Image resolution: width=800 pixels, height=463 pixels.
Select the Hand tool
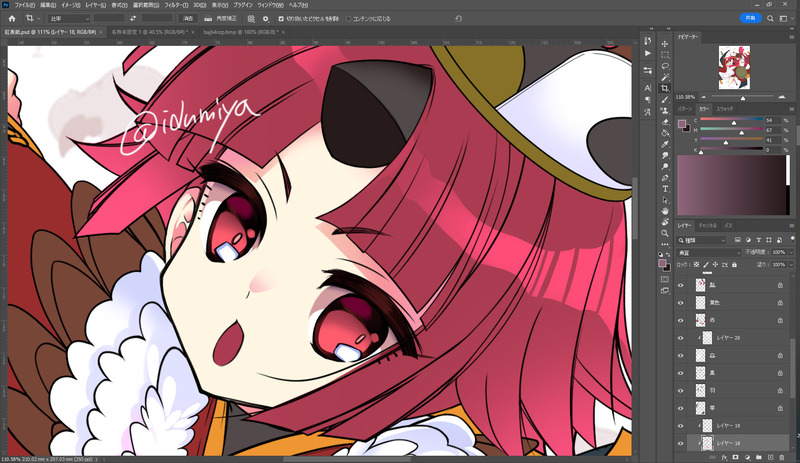click(x=665, y=211)
